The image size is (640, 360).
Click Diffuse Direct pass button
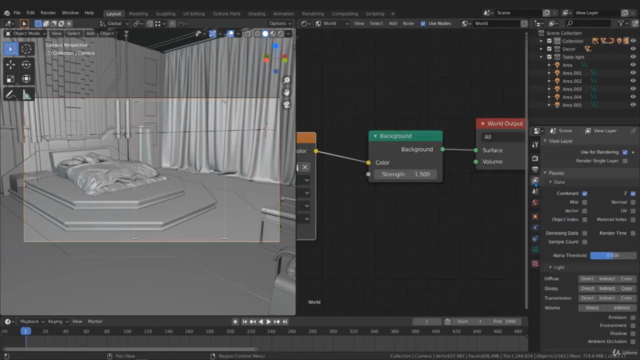pyautogui.click(x=587, y=279)
